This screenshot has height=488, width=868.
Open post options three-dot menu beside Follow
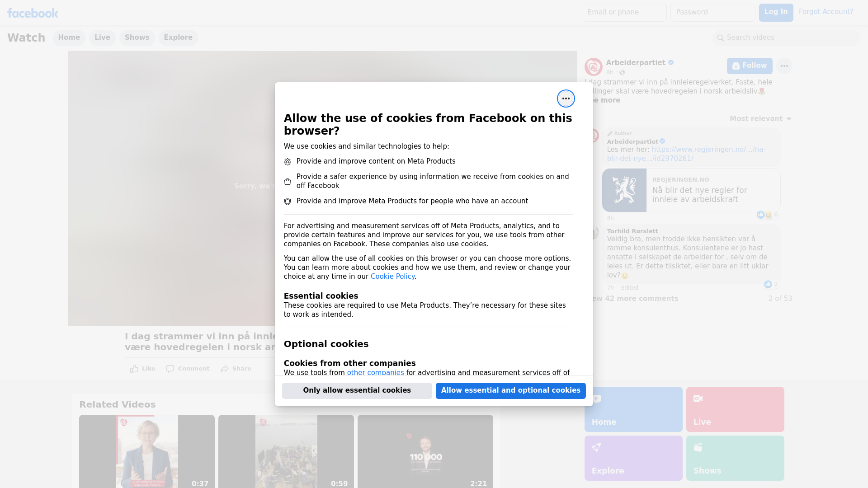point(784,66)
